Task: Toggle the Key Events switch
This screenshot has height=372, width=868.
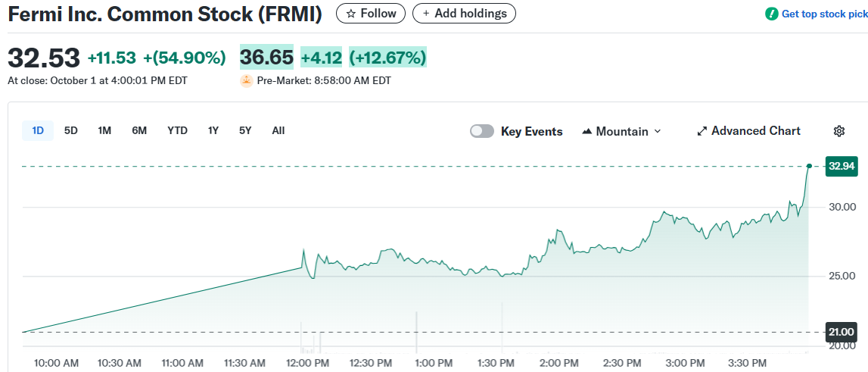Action: [482, 131]
